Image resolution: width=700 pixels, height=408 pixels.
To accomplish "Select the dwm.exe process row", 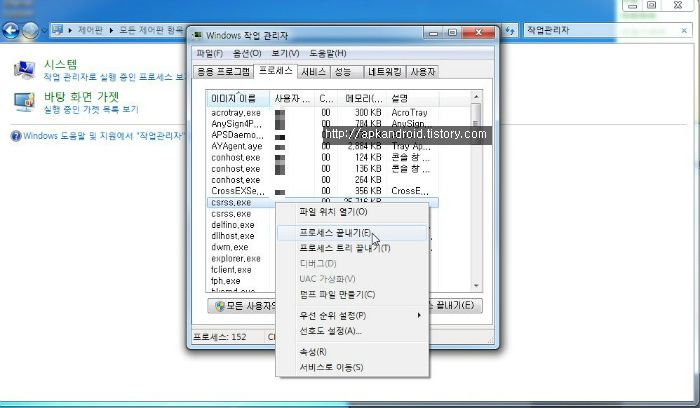I will pyautogui.click(x=241, y=247).
